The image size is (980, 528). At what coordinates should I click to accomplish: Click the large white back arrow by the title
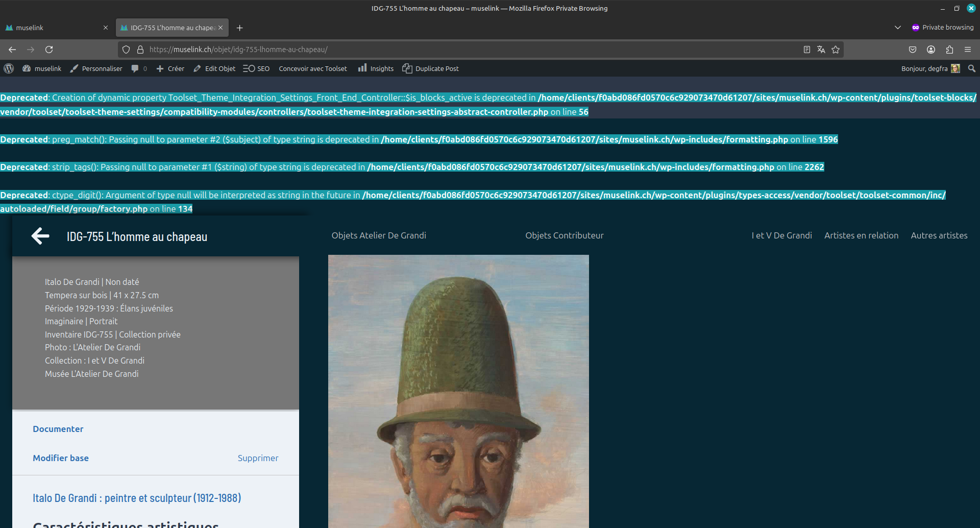(x=40, y=236)
